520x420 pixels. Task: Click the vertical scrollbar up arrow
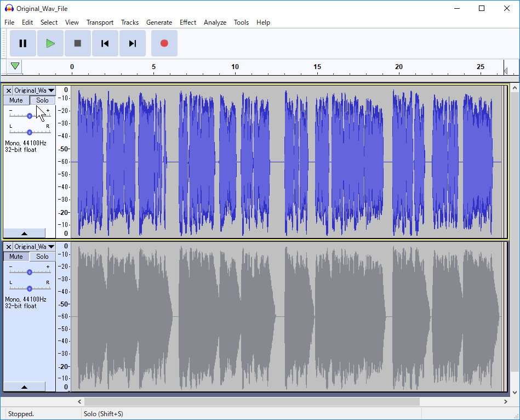515,88
